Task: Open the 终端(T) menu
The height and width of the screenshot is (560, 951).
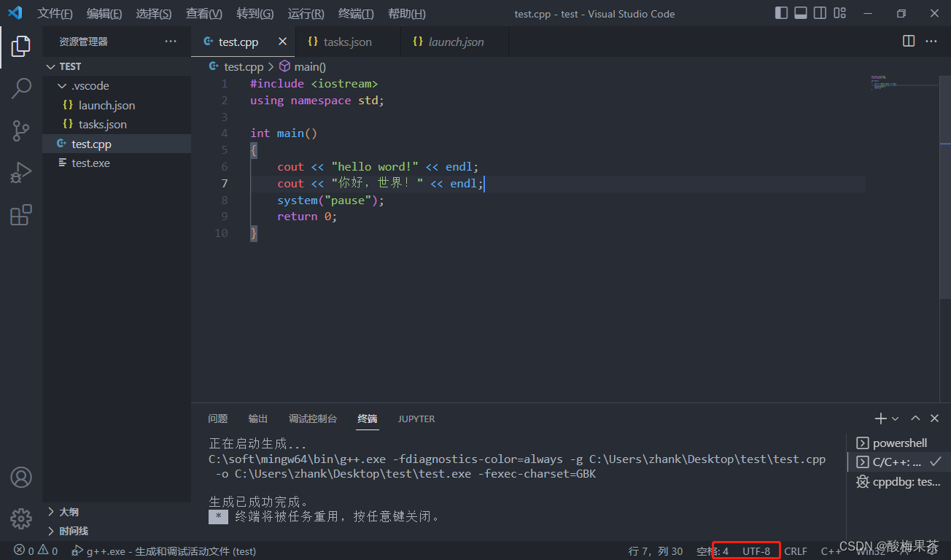Action: tap(357, 14)
